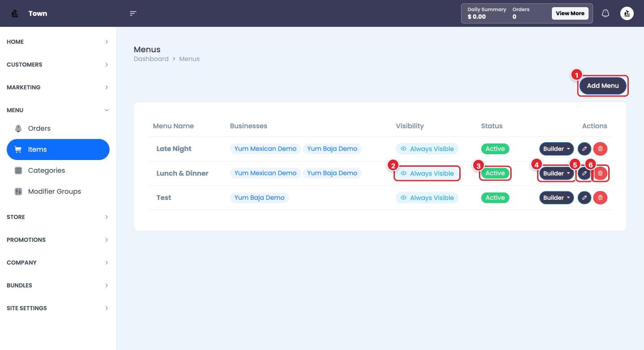
Task: Follow the Dashboard breadcrumb link
Action: click(151, 59)
